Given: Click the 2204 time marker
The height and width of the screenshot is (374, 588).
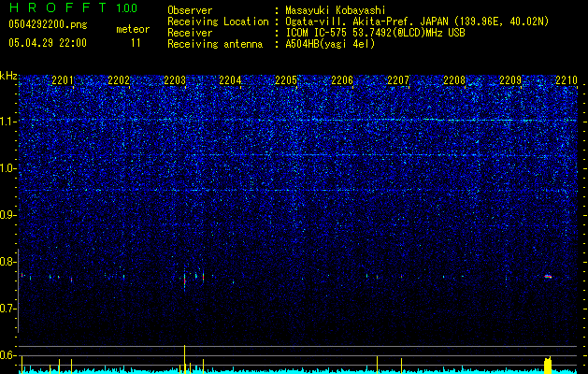Looking at the screenshot, I should pos(230,80).
